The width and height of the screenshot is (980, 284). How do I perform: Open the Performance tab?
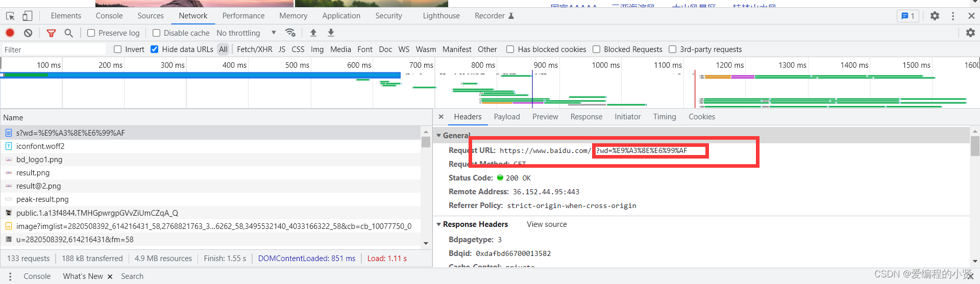click(x=243, y=16)
